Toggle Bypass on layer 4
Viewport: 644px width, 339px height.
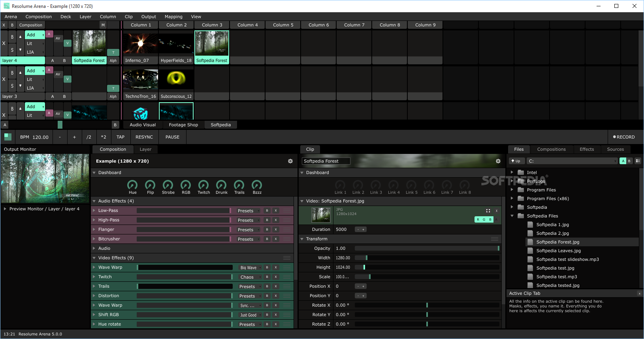pyautogui.click(x=12, y=37)
